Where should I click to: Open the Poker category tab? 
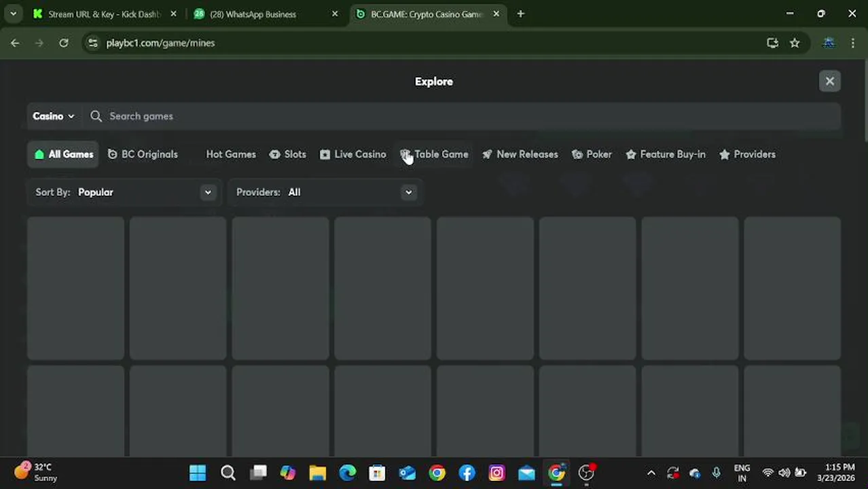[592, 154]
